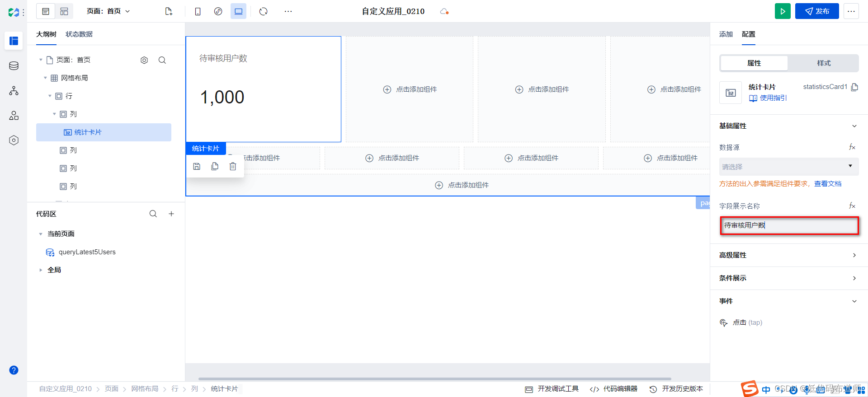Screen dimensions: 868x397
Task: Open the 查看文档 link
Action: (x=828, y=184)
